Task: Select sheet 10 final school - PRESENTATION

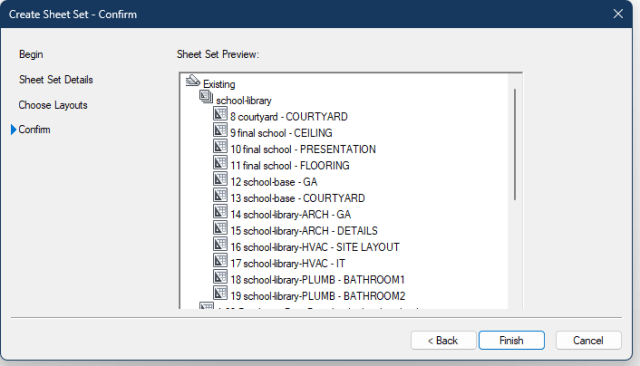Action: [x=303, y=149]
